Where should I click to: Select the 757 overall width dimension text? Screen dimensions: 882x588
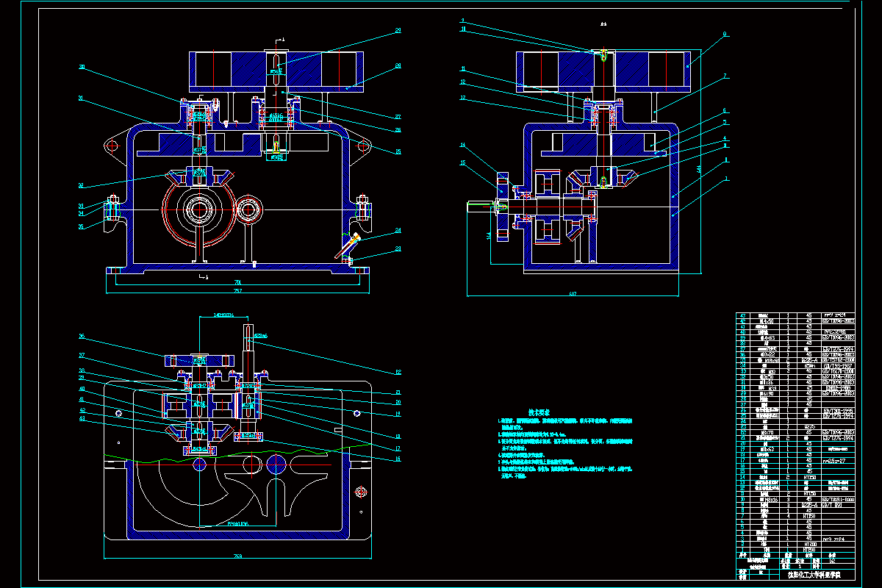(x=237, y=291)
